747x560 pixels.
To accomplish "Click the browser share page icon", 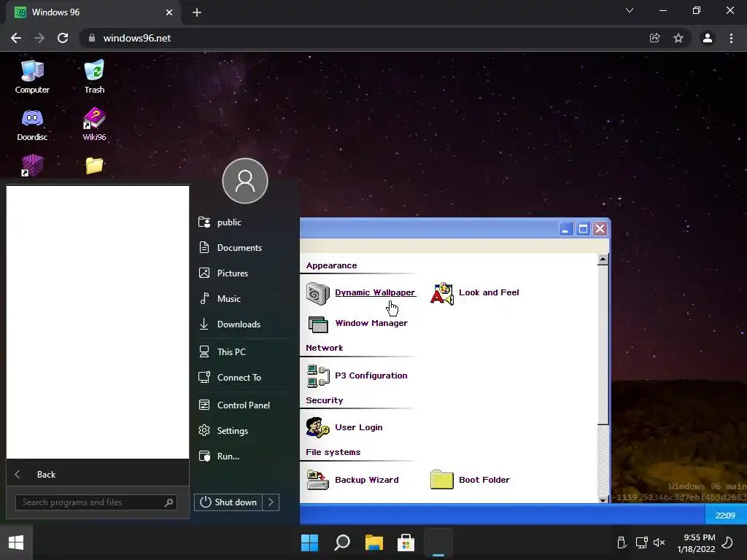I will [x=655, y=38].
